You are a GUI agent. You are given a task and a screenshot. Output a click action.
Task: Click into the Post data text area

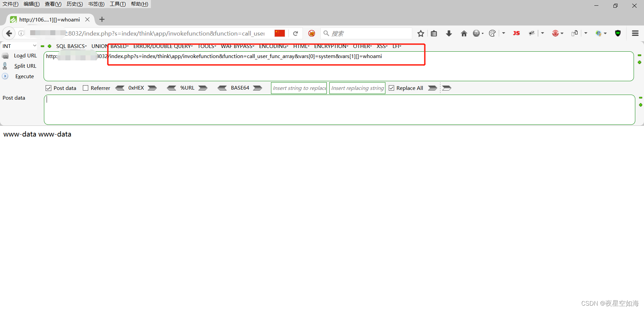[x=339, y=110]
